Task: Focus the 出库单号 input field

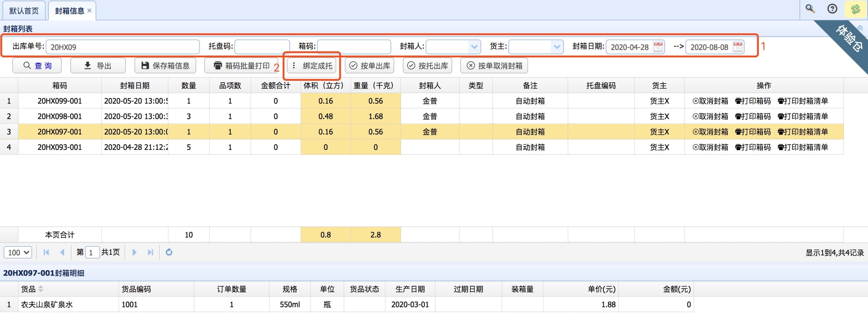Action: [123, 47]
